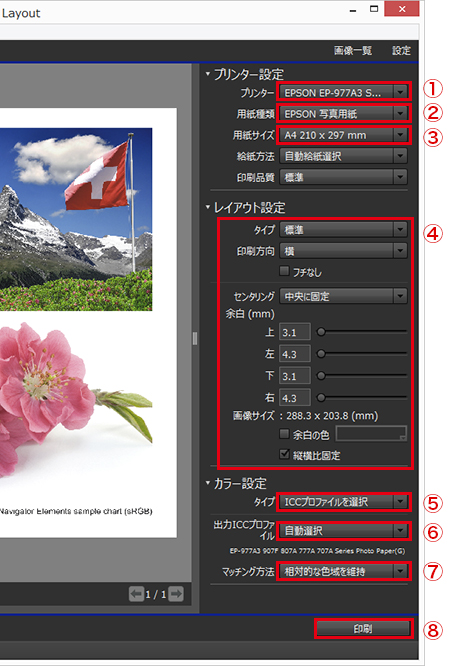Close the Layout window
This screenshot has height=666, width=455.
tap(401, 8)
